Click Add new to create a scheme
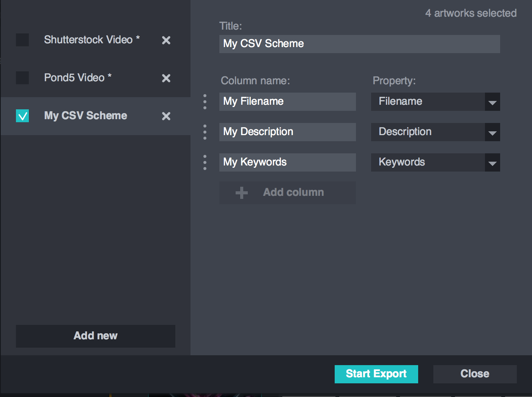The height and width of the screenshot is (397, 532). (x=95, y=336)
